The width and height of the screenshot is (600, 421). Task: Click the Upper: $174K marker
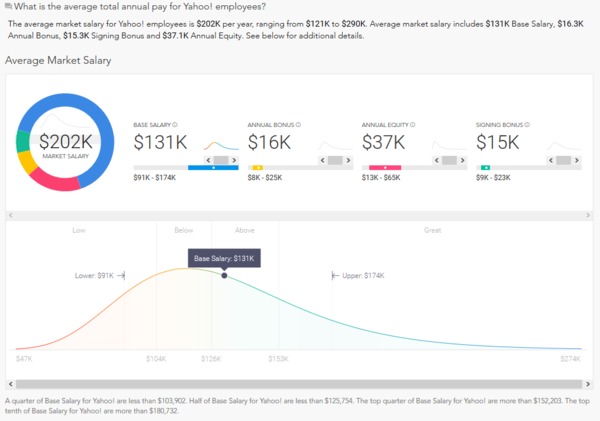point(358,276)
